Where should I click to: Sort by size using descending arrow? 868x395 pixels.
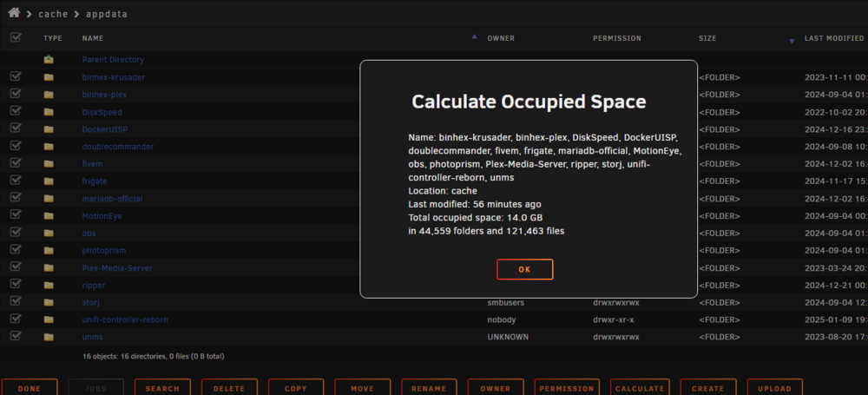[x=792, y=41]
